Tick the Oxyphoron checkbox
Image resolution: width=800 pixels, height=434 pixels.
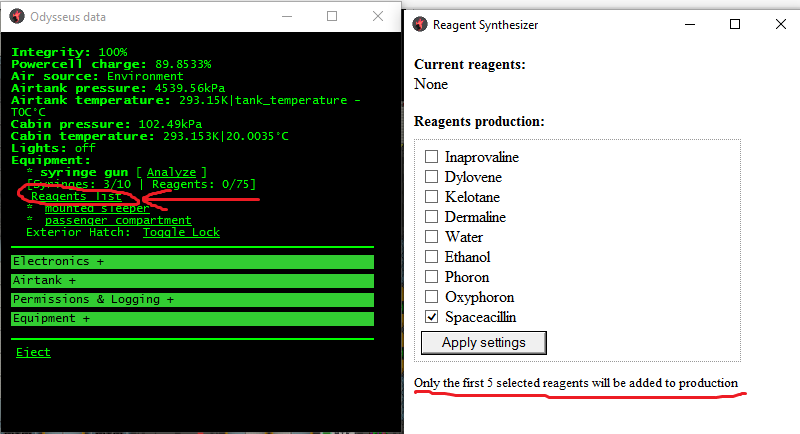click(432, 296)
